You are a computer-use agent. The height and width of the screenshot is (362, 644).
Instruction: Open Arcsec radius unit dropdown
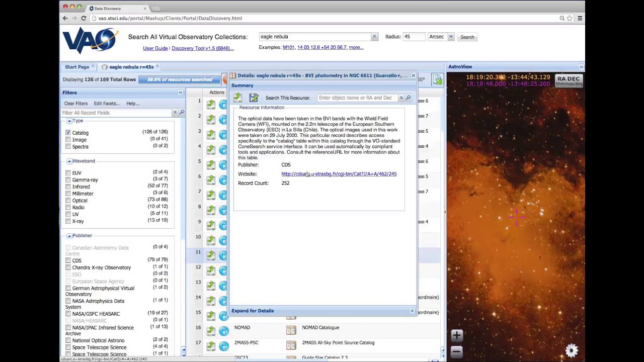point(451,37)
